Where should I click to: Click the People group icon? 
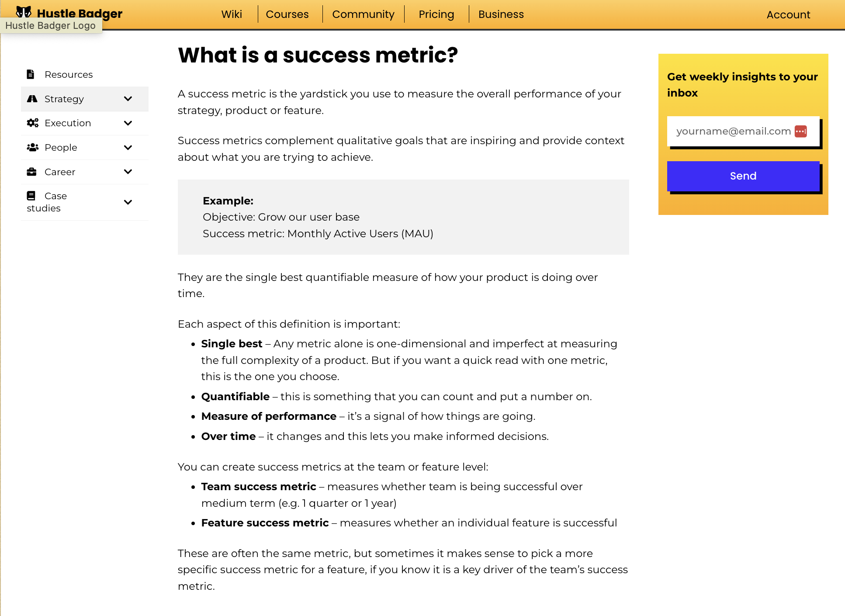click(x=33, y=147)
